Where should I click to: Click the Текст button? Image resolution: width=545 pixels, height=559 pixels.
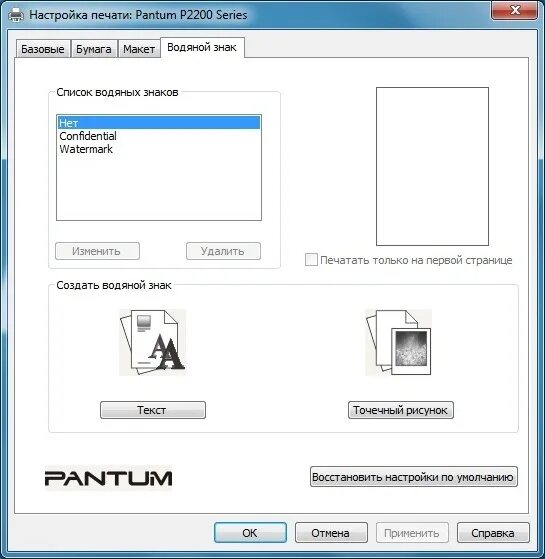pos(153,410)
